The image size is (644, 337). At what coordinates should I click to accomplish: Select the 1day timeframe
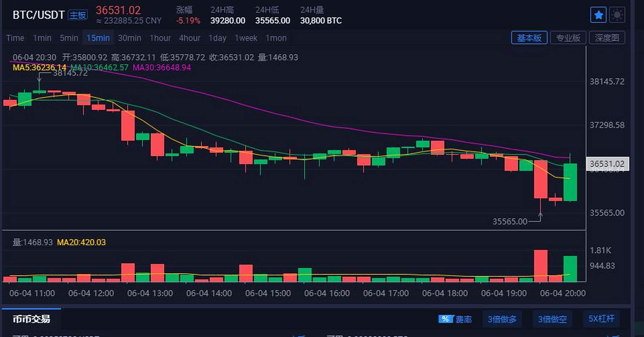click(x=217, y=38)
